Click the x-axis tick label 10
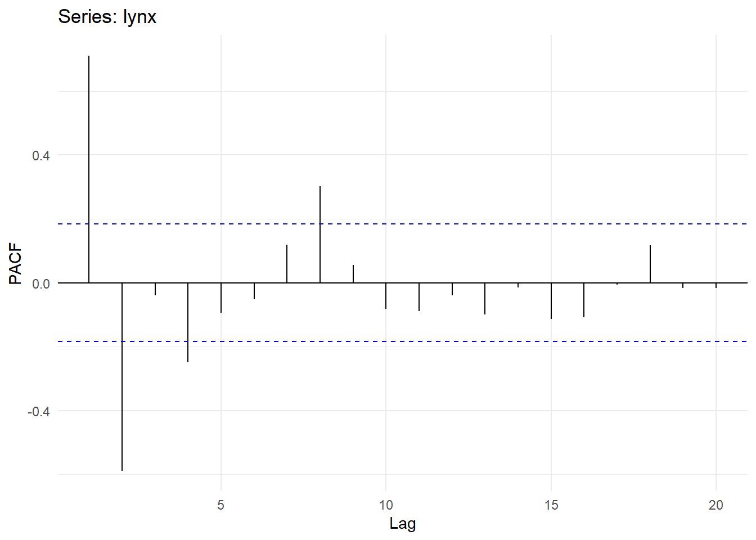This screenshot has height=540, width=756. (386, 505)
